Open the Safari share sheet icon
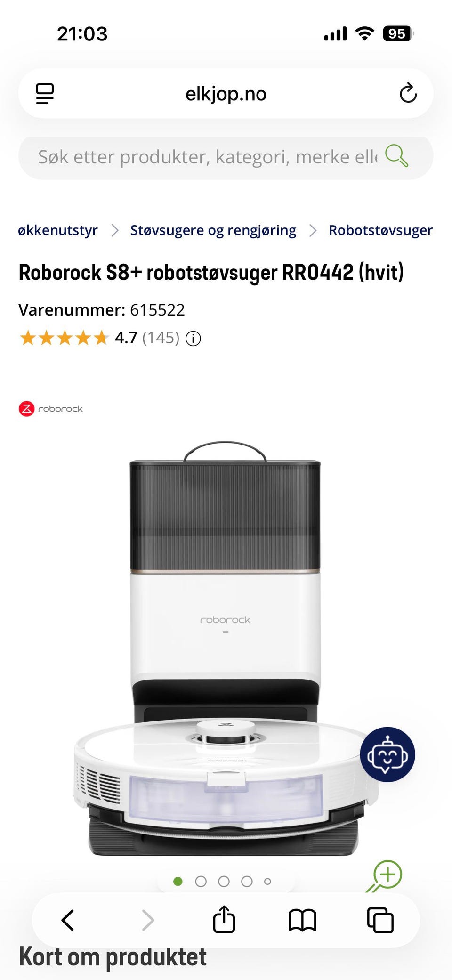This screenshot has height=980, width=452. 224,919
